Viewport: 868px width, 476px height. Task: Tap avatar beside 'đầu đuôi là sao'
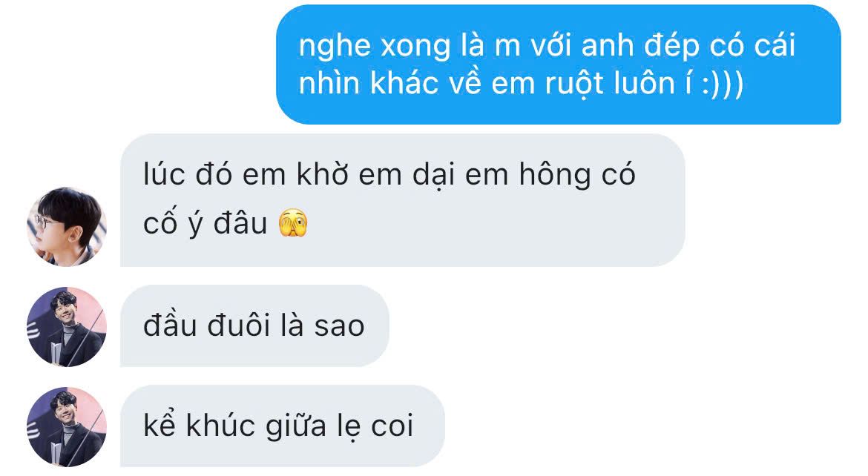[67, 326]
